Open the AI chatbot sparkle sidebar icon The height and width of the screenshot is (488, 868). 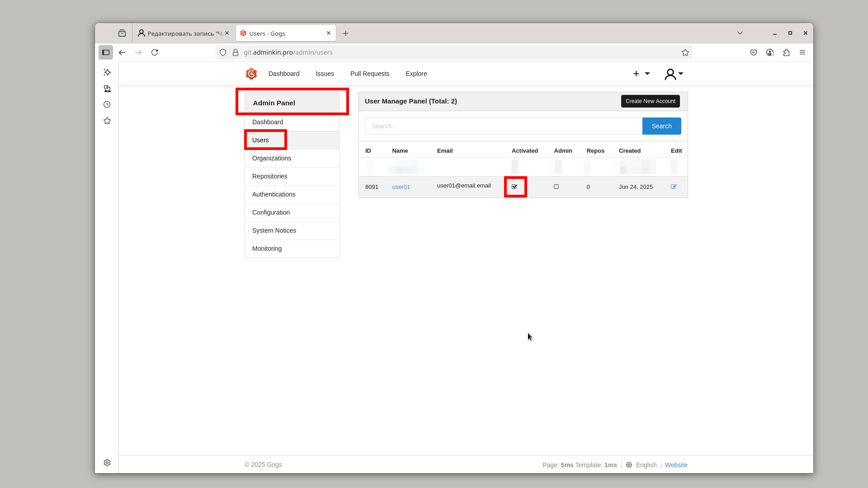tap(107, 72)
